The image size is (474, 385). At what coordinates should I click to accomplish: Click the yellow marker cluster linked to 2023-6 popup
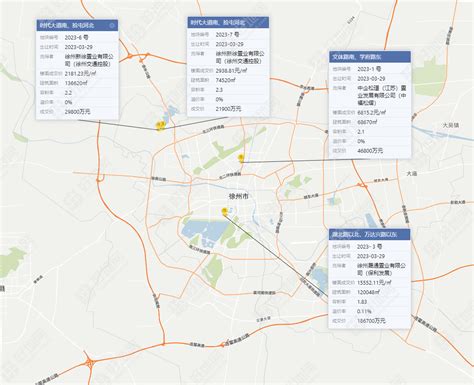[x=161, y=126]
